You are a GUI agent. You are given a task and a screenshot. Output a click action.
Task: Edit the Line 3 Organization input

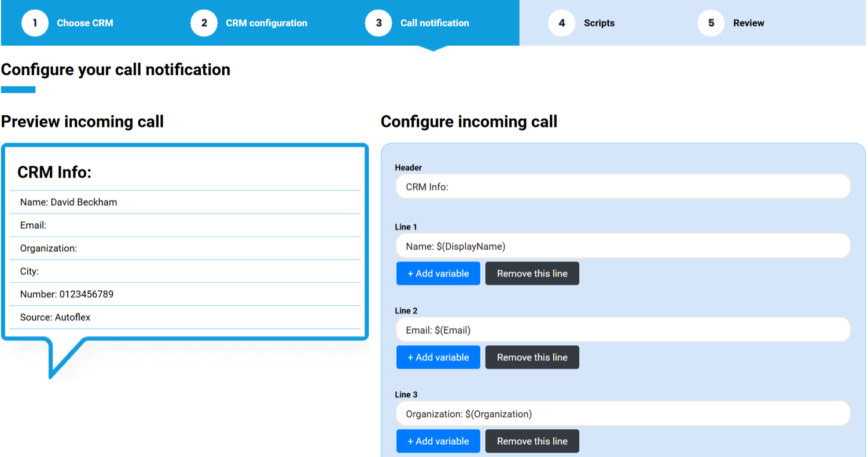[623, 414]
